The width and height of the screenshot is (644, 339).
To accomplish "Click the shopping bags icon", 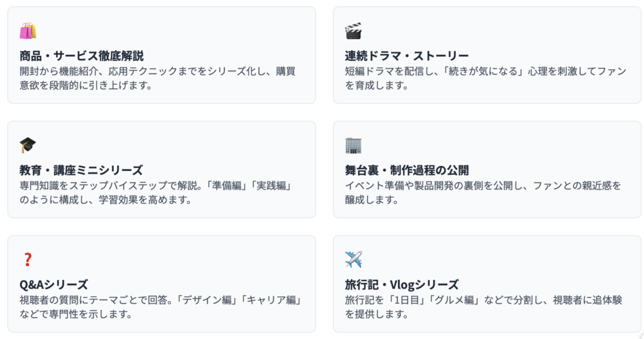I will 28,31.
